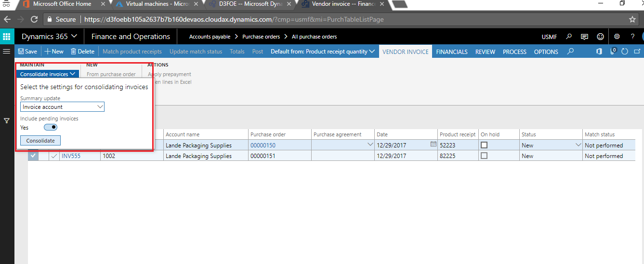Open the attachments paperclip icon
The height and width of the screenshot is (264, 644).
(613, 52)
